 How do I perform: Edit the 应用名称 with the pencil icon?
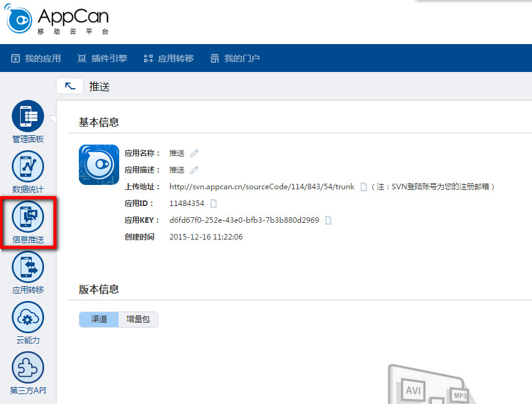(x=194, y=153)
